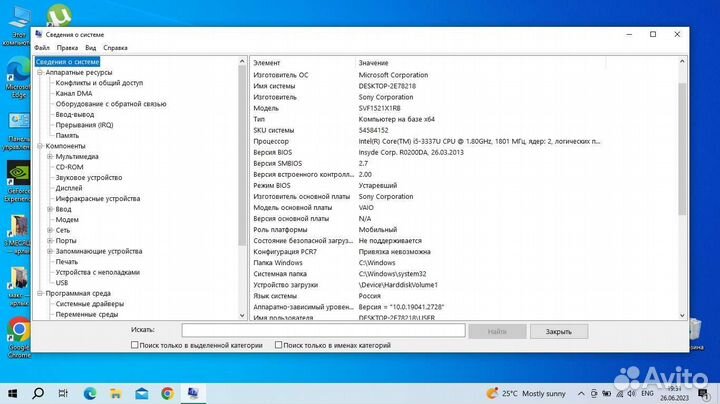Open notification center icon
720x404 pixels.
click(703, 393)
